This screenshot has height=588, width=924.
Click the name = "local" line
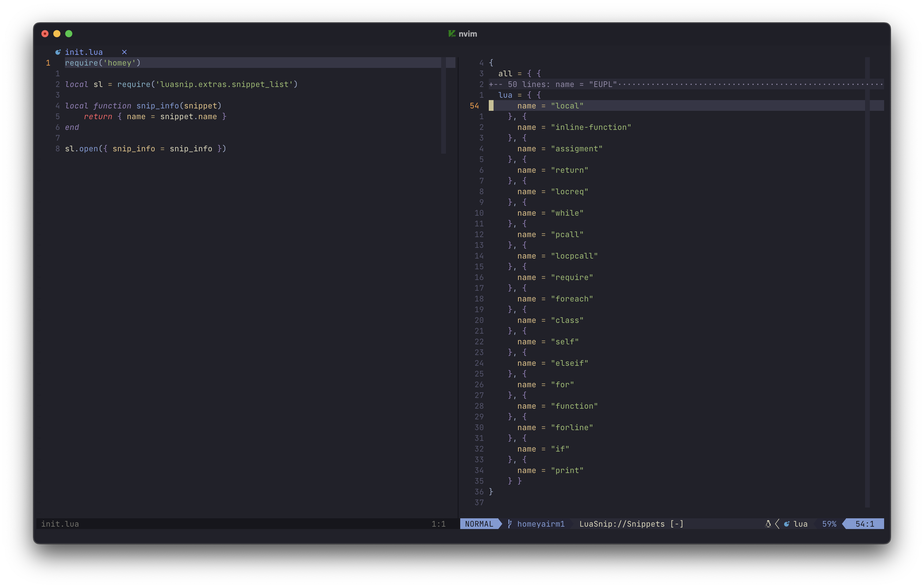(550, 106)
